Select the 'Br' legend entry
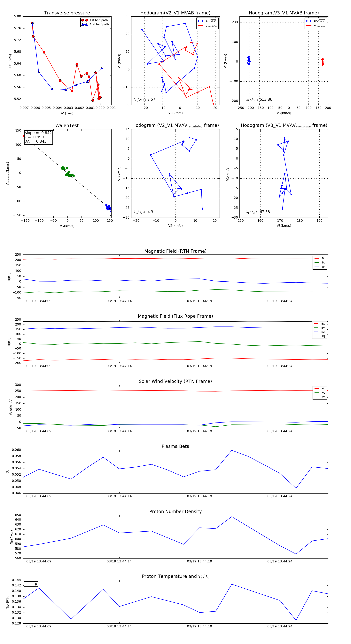351x644 pixels. pos(320,259)
